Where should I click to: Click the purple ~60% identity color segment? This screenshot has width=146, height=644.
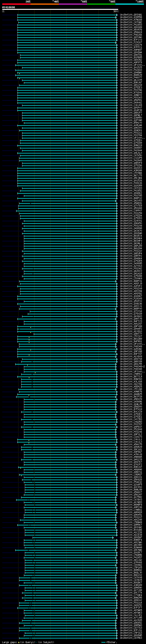(73, 4)
